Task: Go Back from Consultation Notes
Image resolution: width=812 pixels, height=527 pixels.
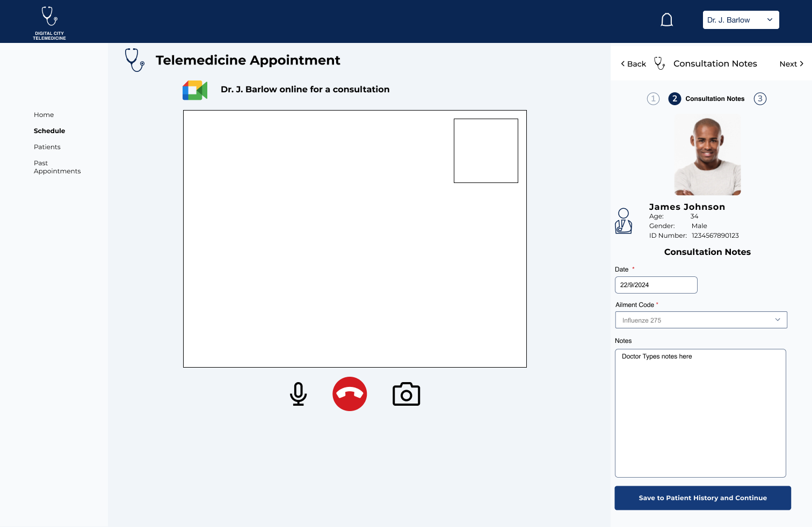Action: [634, 64]
